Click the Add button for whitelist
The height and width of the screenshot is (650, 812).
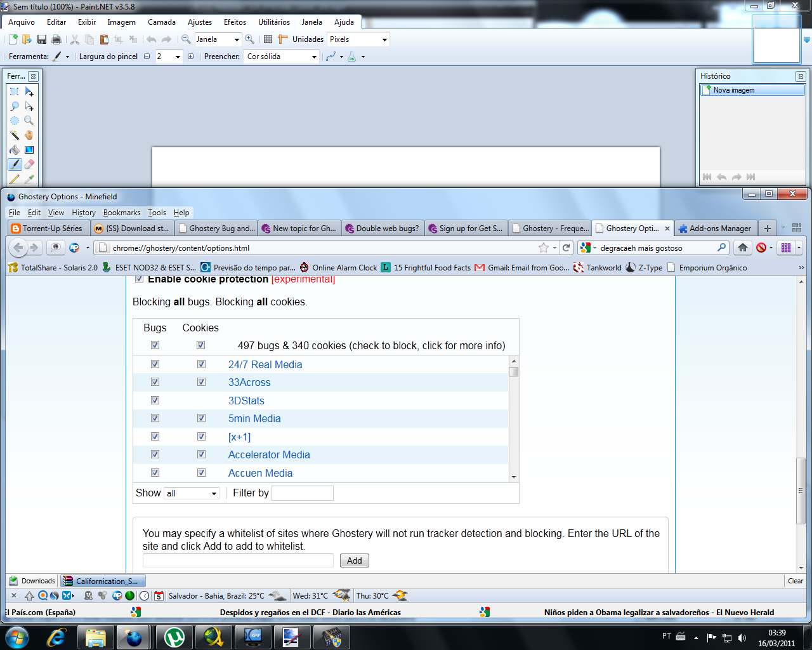point(355,560)
